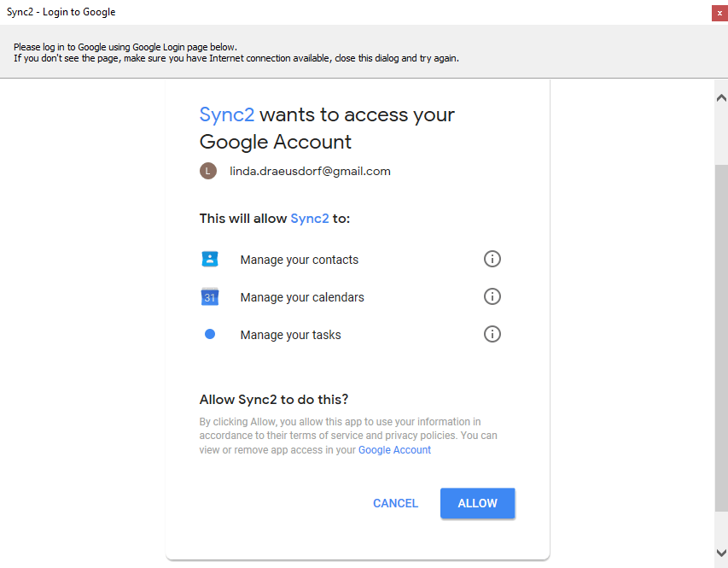The height and width of the screenshot is (568, 728).
Task: Click the scrollbar up arrow
Action: point(721,97)
